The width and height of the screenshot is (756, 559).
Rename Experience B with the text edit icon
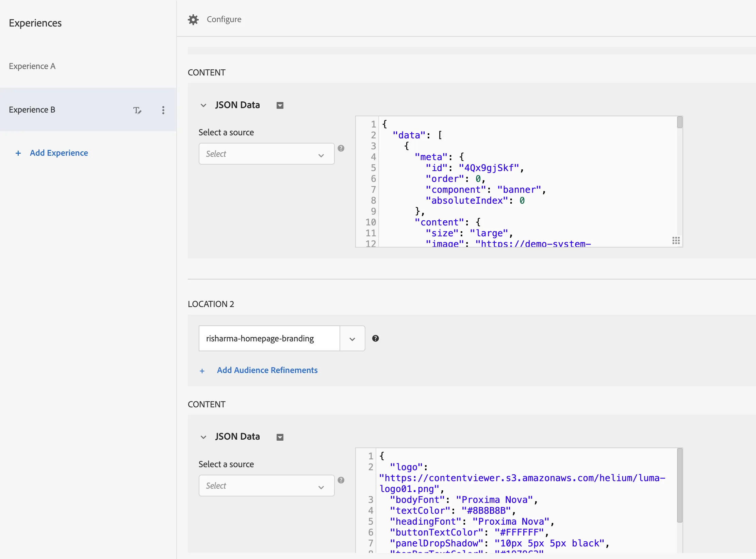pos(137,110)
